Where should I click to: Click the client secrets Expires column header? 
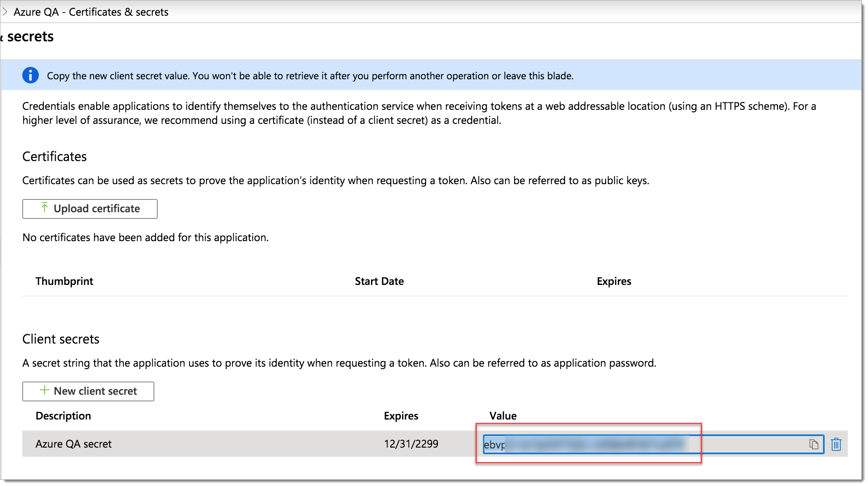point(401,416)
